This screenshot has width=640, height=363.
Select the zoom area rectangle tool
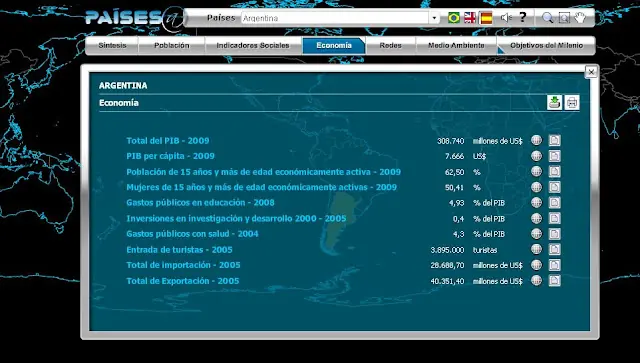pyautogui.click(x=564, y=18)
